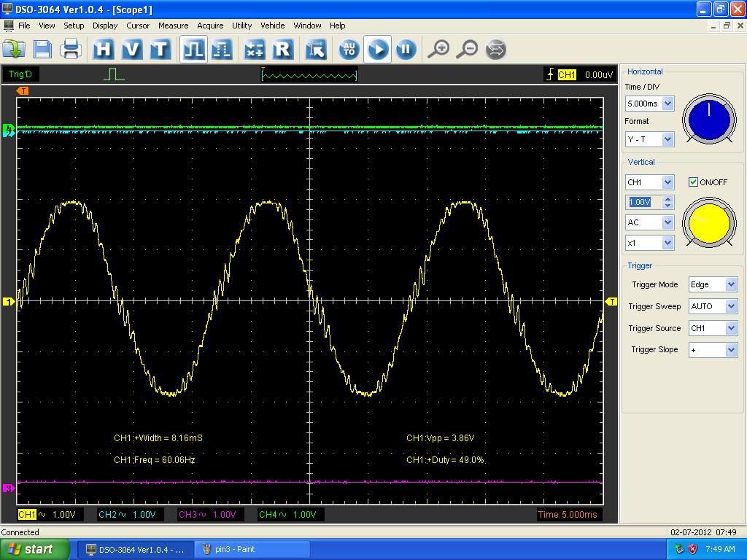Image resolution: width=747 pixels, height=560 pixels.
Task: Open the Acquire menu
Action: click(210, 26)
